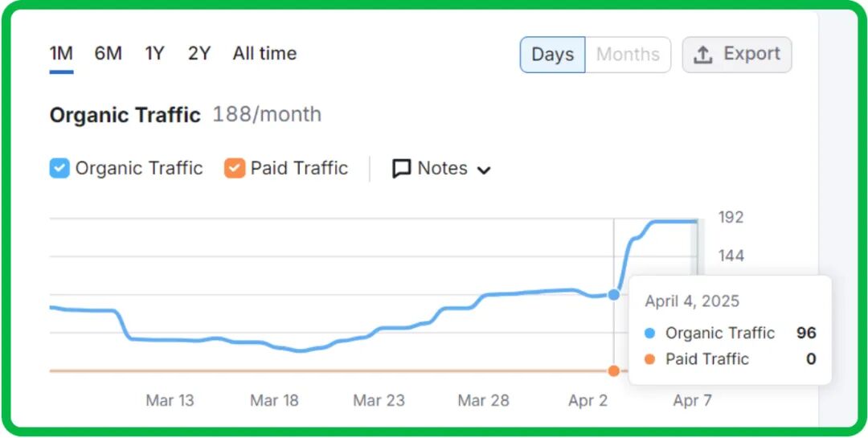Viewport: 868px width, 438px height.
Task: Expand the Notes dropdown chevron
Action: (484, 170)
